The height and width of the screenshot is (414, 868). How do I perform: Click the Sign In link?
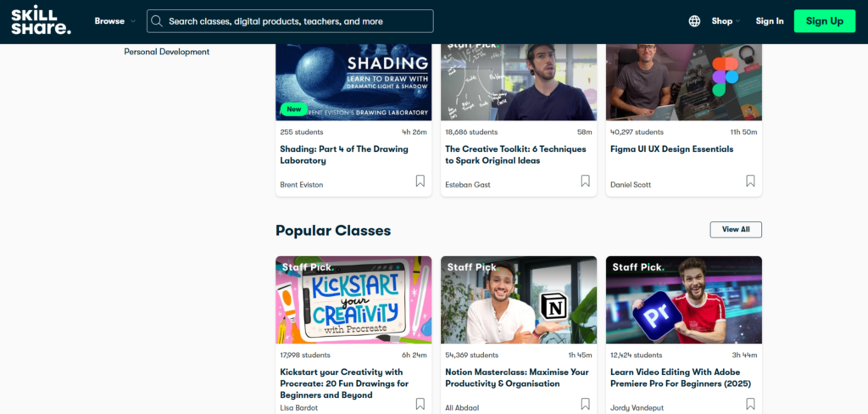[770, 21]
